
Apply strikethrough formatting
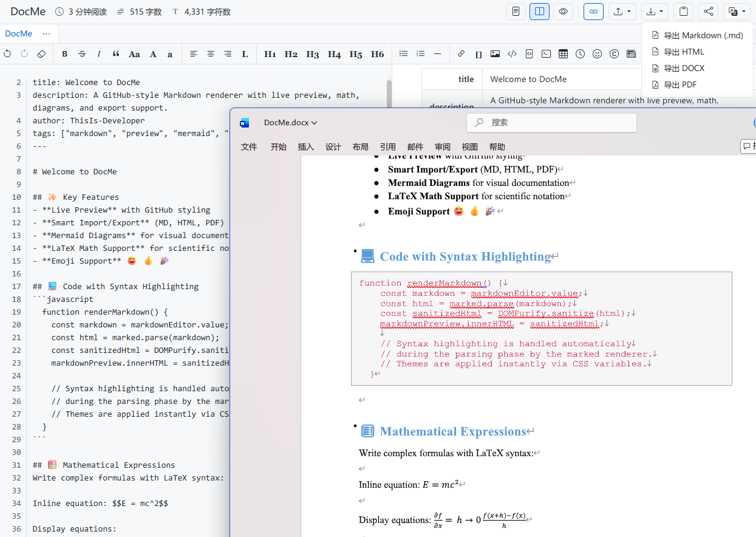click(x=82, y=54)
